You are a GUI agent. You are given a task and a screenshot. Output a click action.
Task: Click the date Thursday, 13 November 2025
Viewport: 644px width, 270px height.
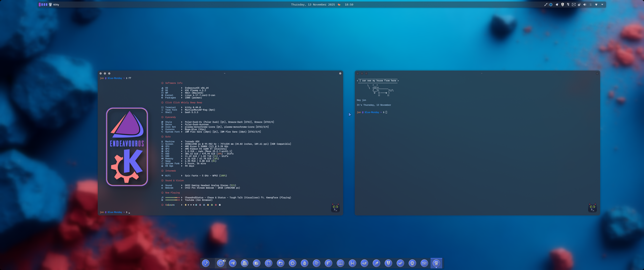pos(313,5)
